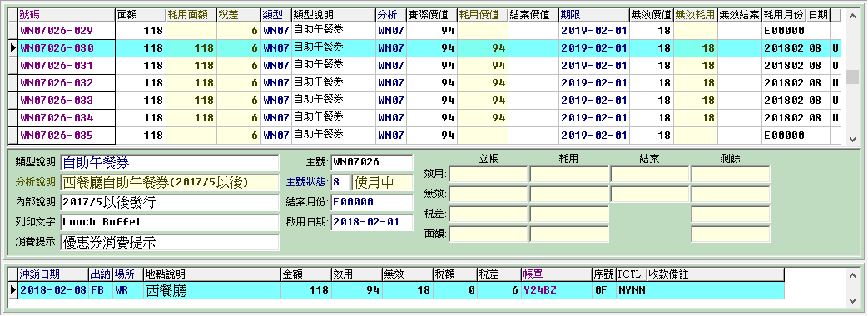Image resolution: width=868 pixels, height=316 pixels.
Task: Click the 實際價值 column header
Action: pyautogui.click(x=431, y=15)
